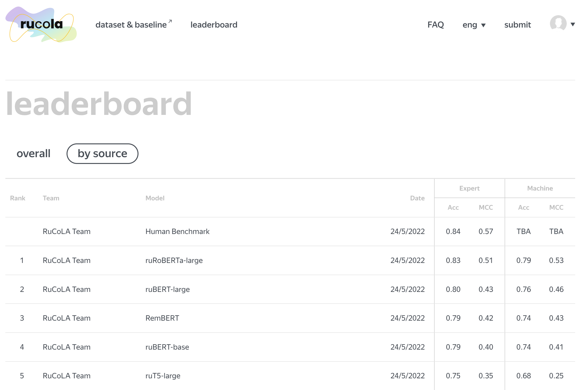Click RuCoLA Team in Human Benchmark row

[67, 231]
